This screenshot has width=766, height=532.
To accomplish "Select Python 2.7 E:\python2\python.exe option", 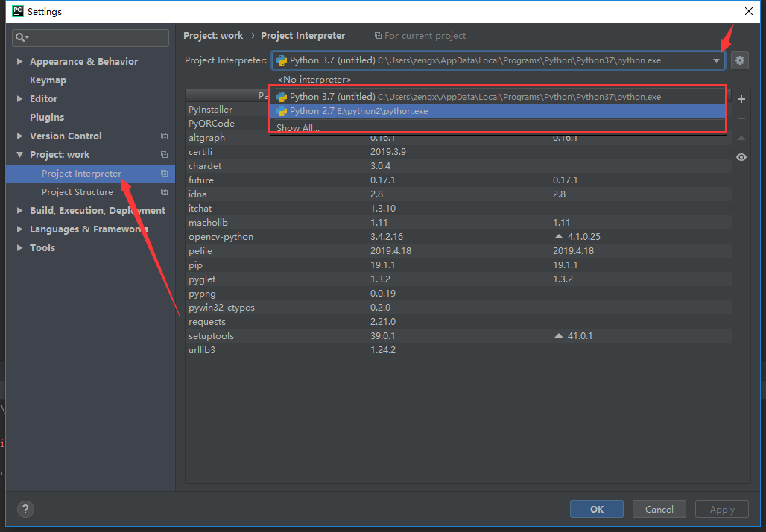I will click(498, 111).
